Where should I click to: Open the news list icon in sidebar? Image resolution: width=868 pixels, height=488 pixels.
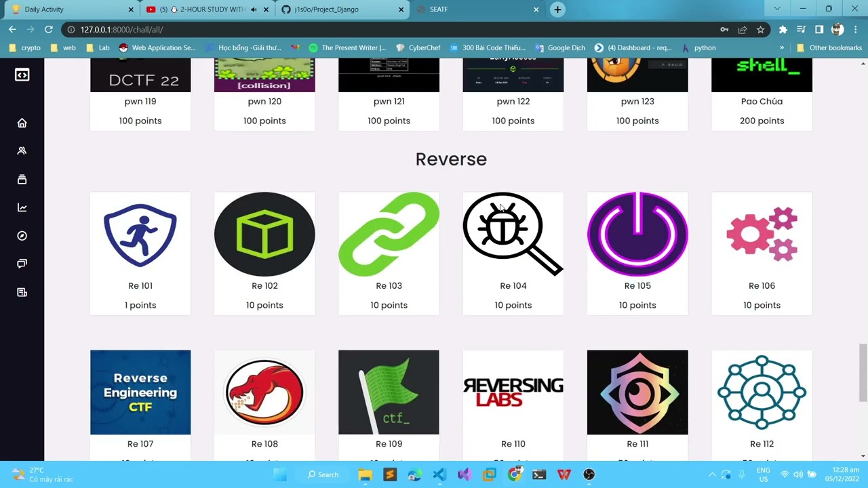[x=22, y=292]
